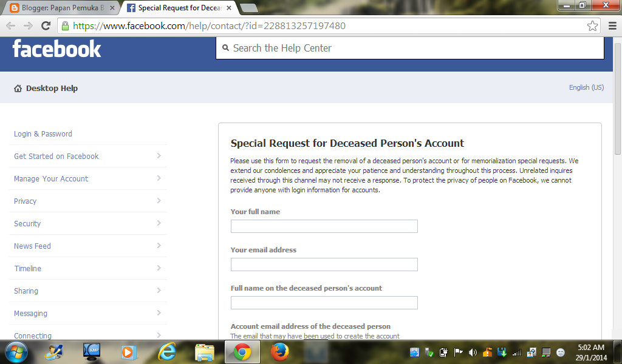Click the Action Center flag tray icon

pos(458,352)
